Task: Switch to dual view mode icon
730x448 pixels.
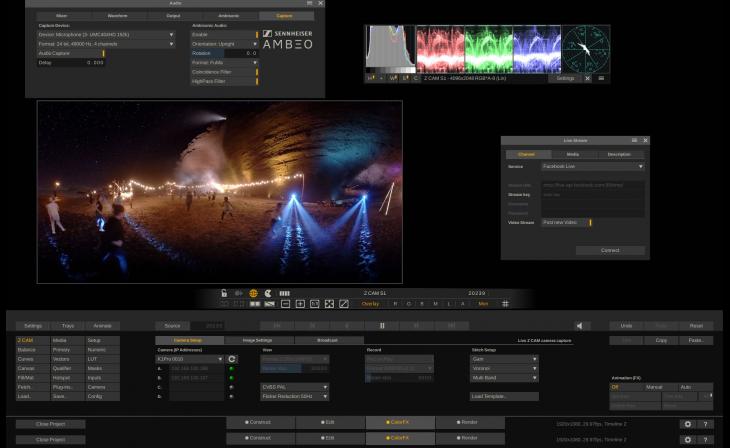Action: click(x=255, y=304)
